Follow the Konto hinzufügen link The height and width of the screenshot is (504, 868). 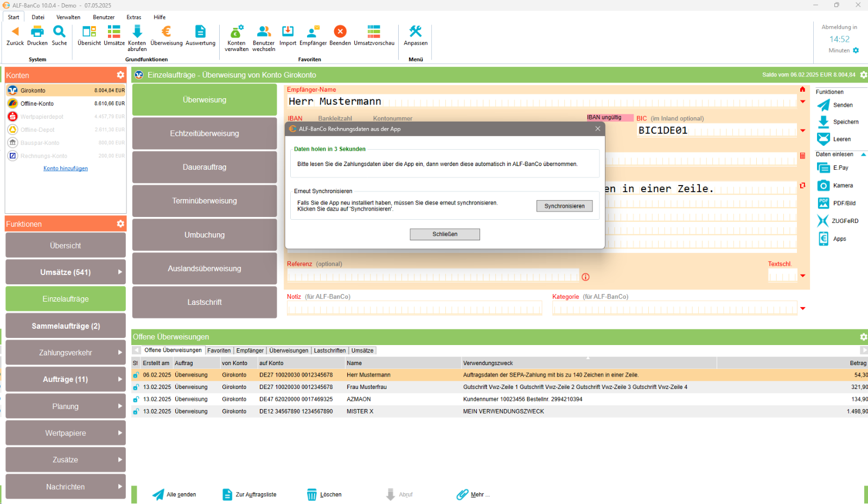pyautogui.click(x=66, y=169)
